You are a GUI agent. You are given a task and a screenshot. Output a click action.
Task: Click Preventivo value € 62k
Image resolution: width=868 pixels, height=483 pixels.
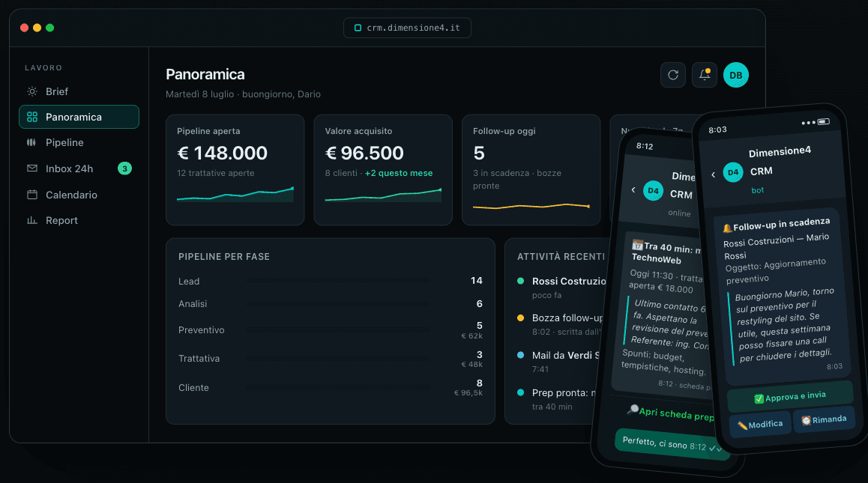coord(472,335)
